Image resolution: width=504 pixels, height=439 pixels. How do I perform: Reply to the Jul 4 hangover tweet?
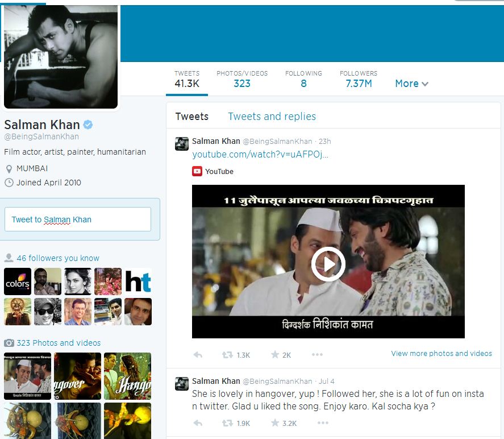(198, 423)
